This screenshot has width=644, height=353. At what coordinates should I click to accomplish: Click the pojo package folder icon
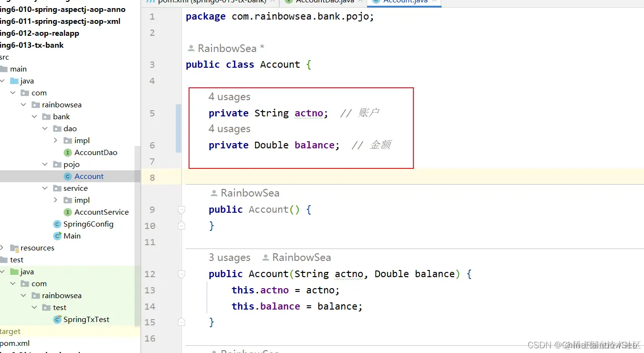(x=57, y=165)
